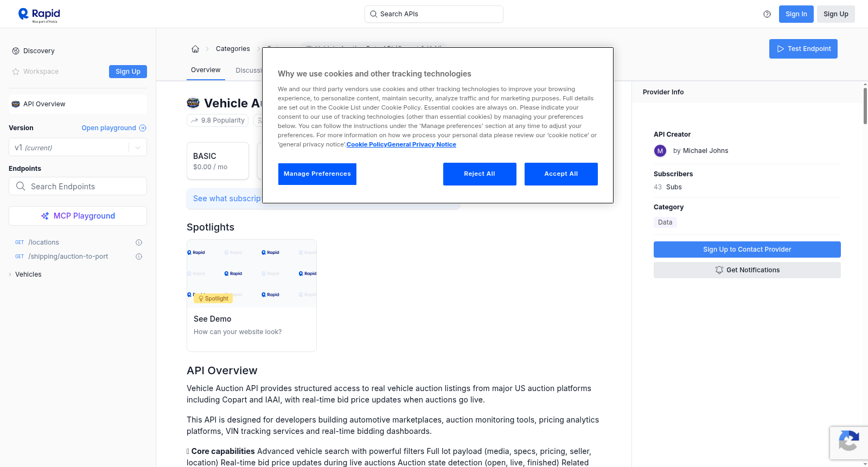Click the Open playground arrow icon
The width and height of the screenshot is (868, 467).
point(143,128)
